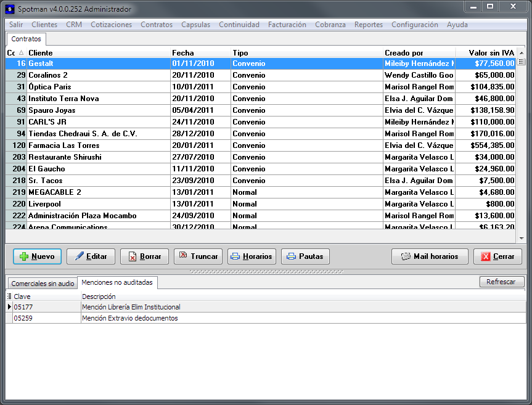532x405 pixels.
Task: Select the Farmacia Las Torres row
Action: 261,145
